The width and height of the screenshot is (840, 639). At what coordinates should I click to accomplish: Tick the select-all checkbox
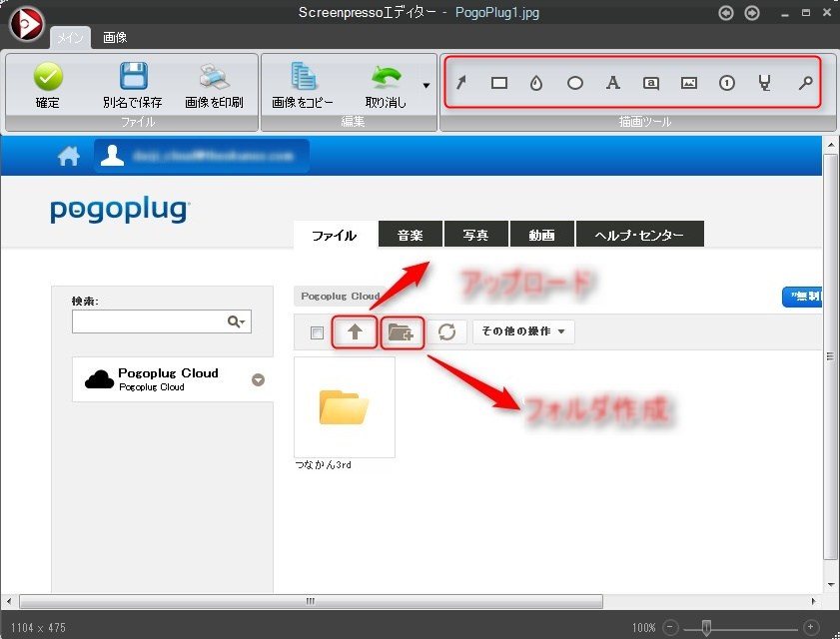pyautogui.click(x=318, y=333)
